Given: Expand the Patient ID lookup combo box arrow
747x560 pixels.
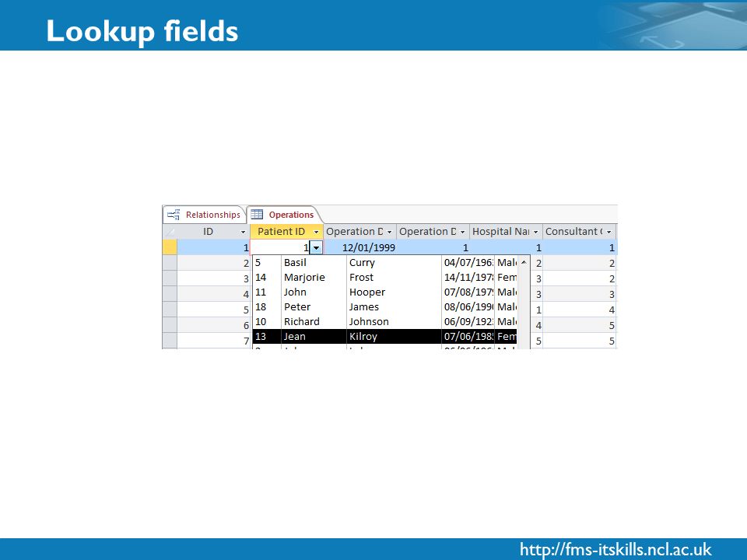Looking at the screenshot, I should (317, 247).
